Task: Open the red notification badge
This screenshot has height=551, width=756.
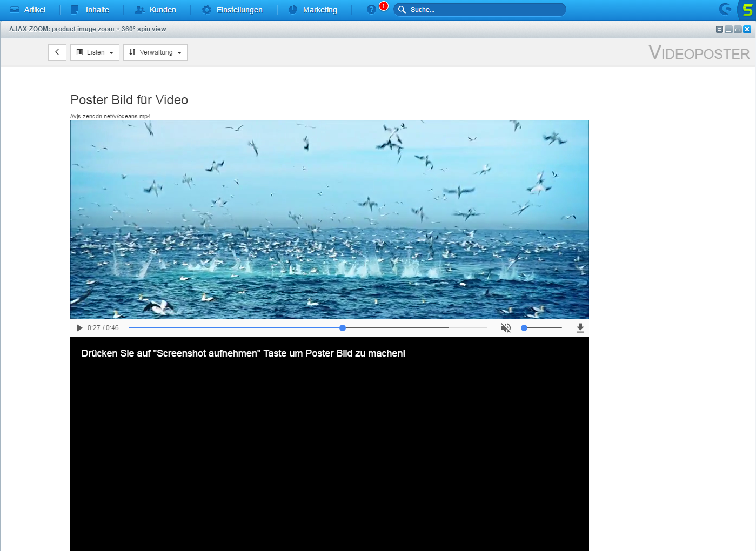Action: pyautogui.click(x=384, y=6)
